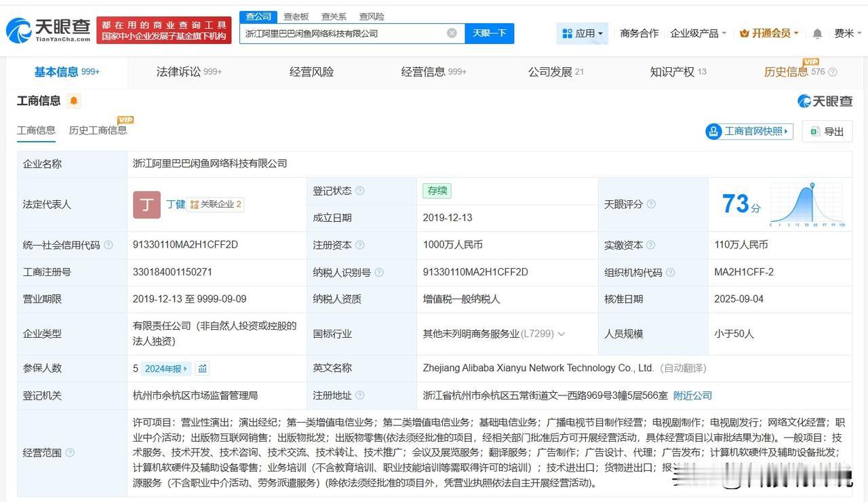Image resolution: width=868 pixels, height=502 pixels.
Task: Click the 73分 score value
Action: (x=741, y=204)
